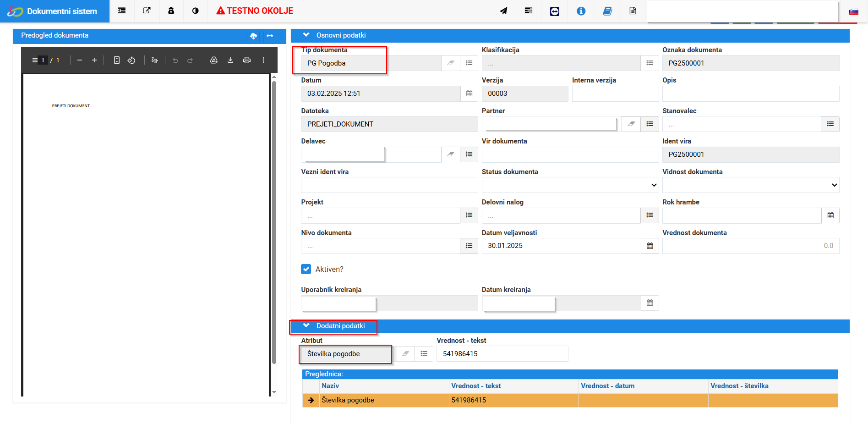
Task: Click the Vezni ident vira input field
Action: [389, 185]
